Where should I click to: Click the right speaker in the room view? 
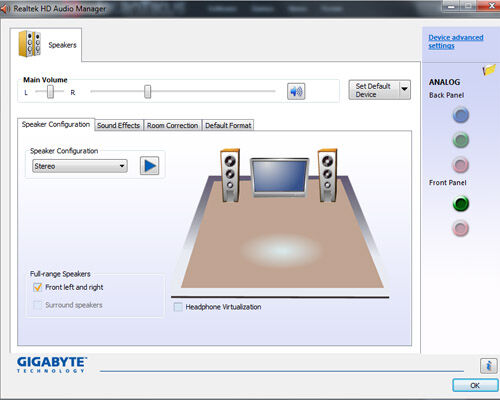[328, 175]
